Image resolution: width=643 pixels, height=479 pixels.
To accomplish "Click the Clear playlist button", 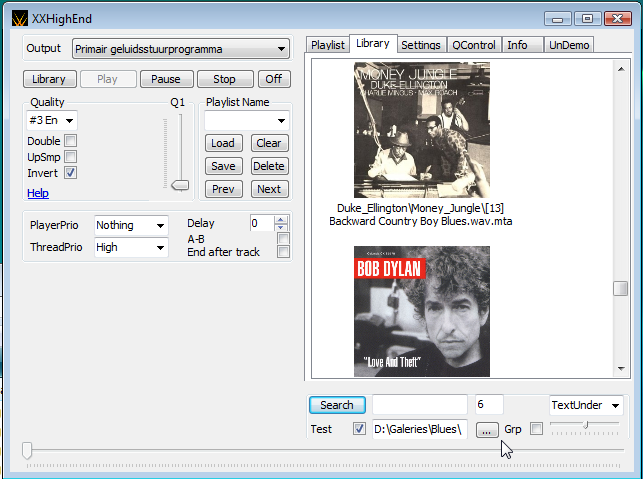I will (x=269, y=143).
